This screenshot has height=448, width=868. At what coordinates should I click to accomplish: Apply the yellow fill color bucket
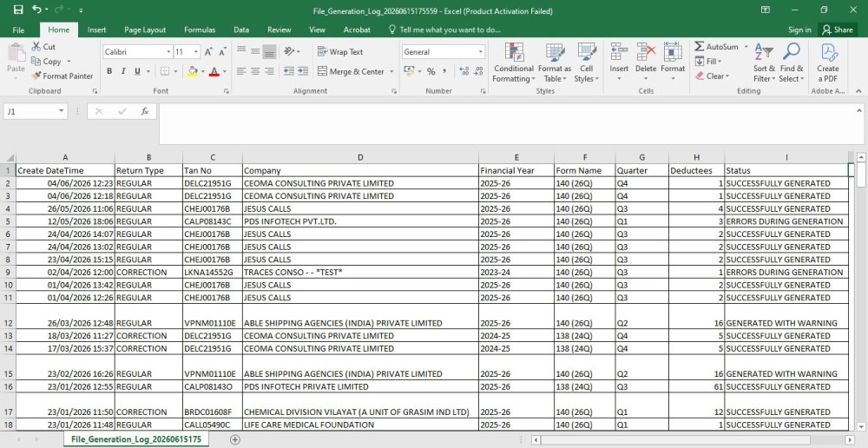(193, 71)
